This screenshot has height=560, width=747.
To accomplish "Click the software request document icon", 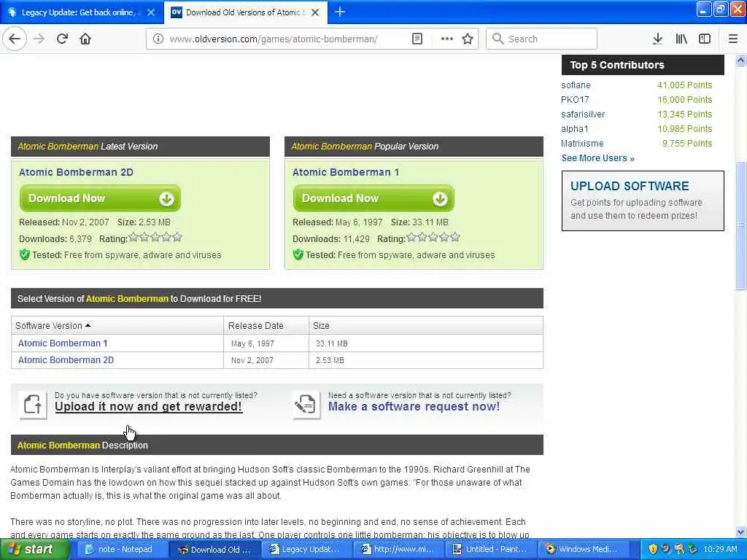I will tap(306, 405).
